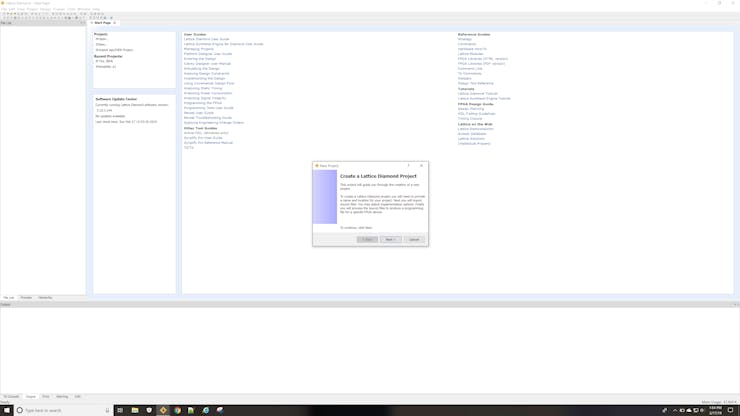Click Windows Start button
The height and width of the screenshot is (416, 740).
7,410
